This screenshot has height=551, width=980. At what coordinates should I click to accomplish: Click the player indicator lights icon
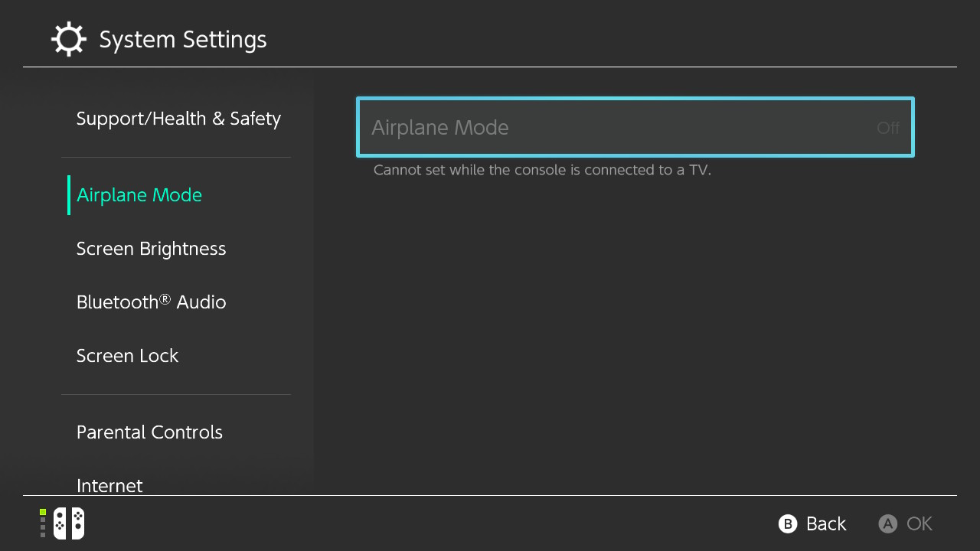click(43, 523)
